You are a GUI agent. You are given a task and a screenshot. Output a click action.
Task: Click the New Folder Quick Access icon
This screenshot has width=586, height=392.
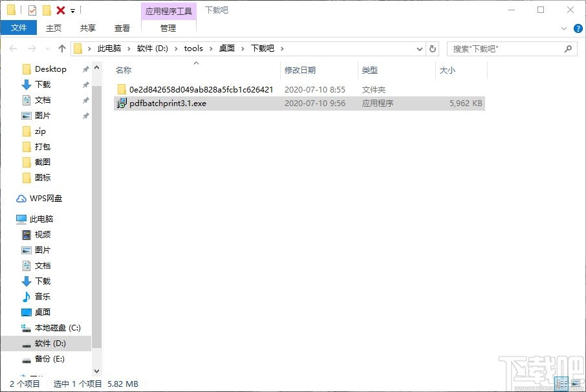click(x=46, y=10)
